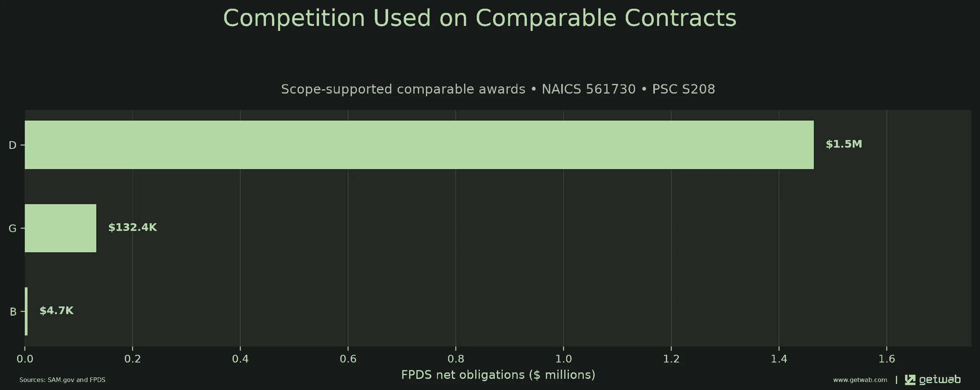This screenshot has width=980, height=390.
Task: Click the 1.0 tick on the x-axis
Action: pyautogui.click(x=563, y=359)
